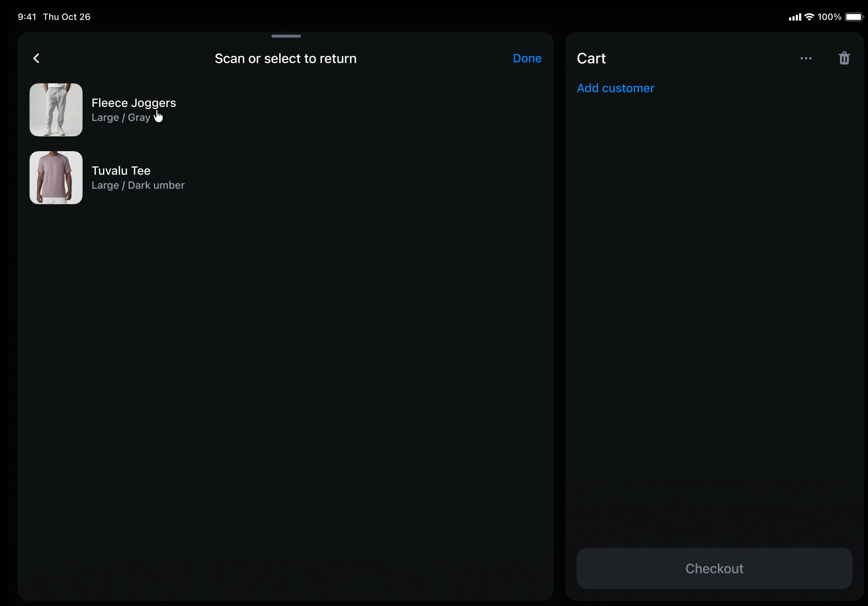Tap Done in the return sheet

point(527,58)
